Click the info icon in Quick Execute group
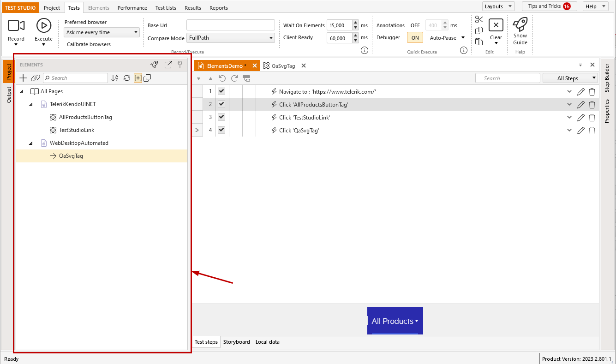This screenshot has height=364, width=616. click(x=464, y=50)
